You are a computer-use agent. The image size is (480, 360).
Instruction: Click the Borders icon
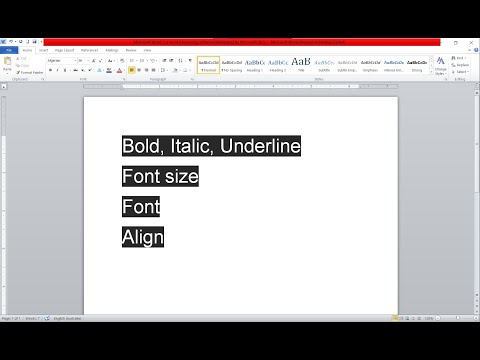coord(185,70)
